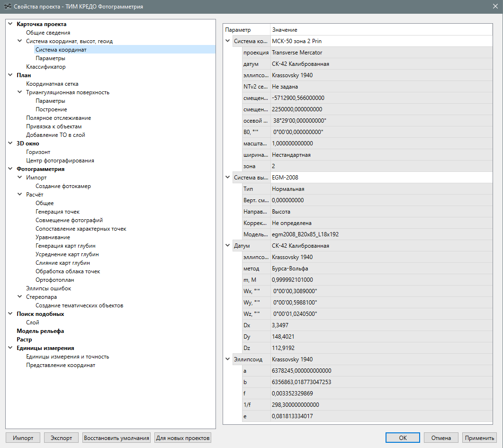Select Эллипсы ошибок item

(49, 288)
